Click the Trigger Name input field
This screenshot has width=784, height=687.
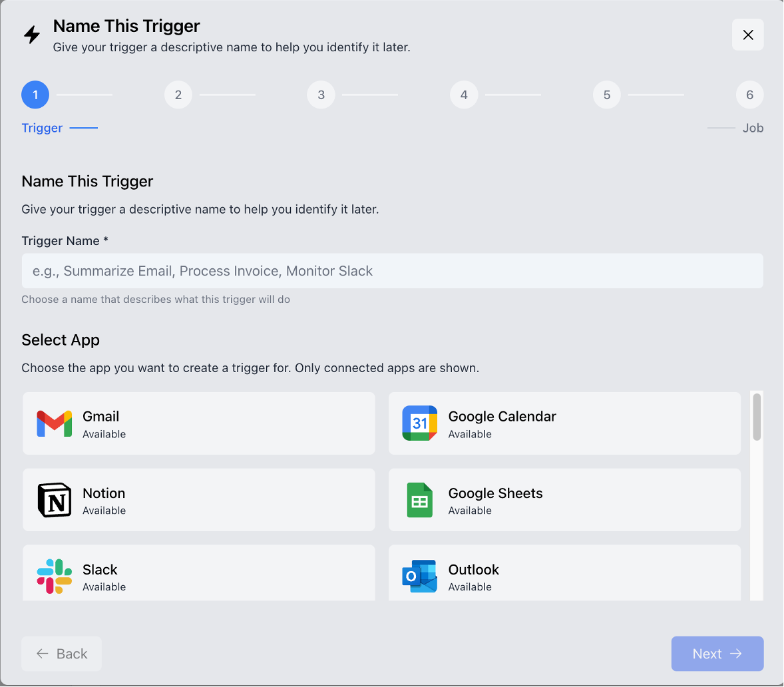(x=393, y=271)
